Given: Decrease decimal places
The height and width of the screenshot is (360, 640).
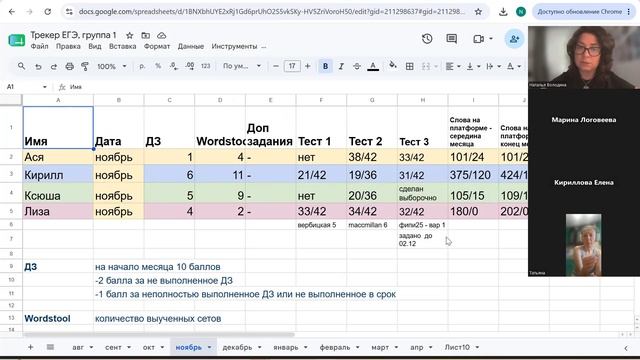Looking at the screenshot, I should click(174, 66).
